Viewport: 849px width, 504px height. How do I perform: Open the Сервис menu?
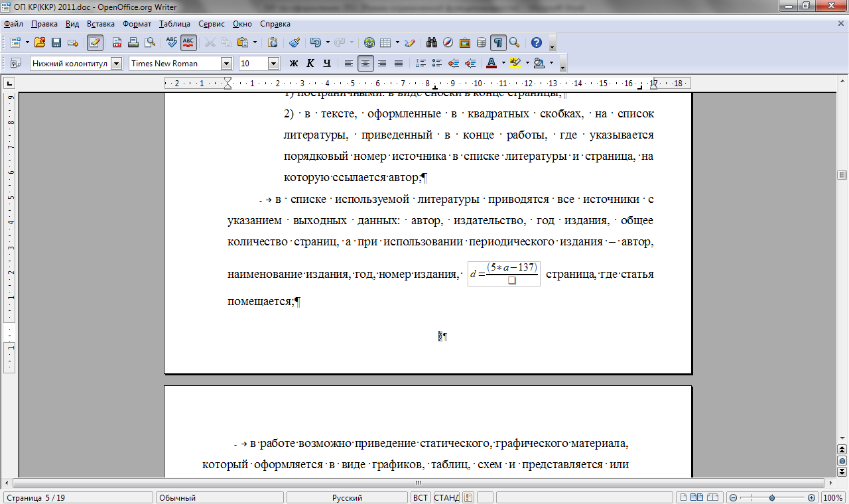[212, 24]
